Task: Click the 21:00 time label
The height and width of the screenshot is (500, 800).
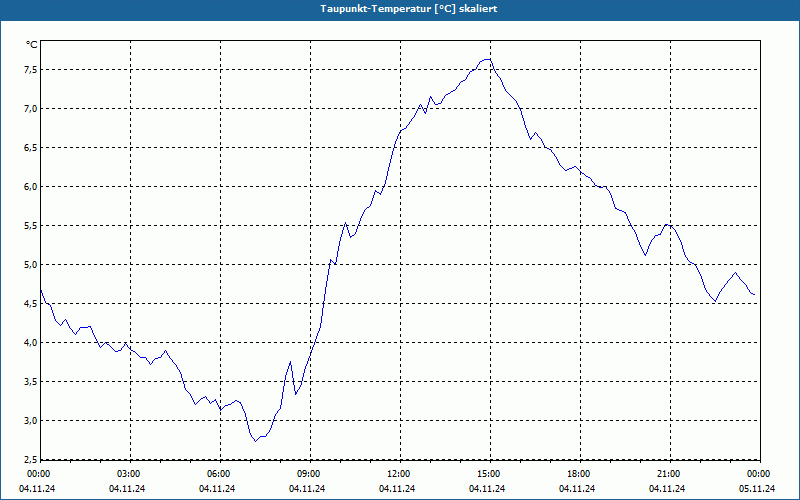Action: point(670,474)
